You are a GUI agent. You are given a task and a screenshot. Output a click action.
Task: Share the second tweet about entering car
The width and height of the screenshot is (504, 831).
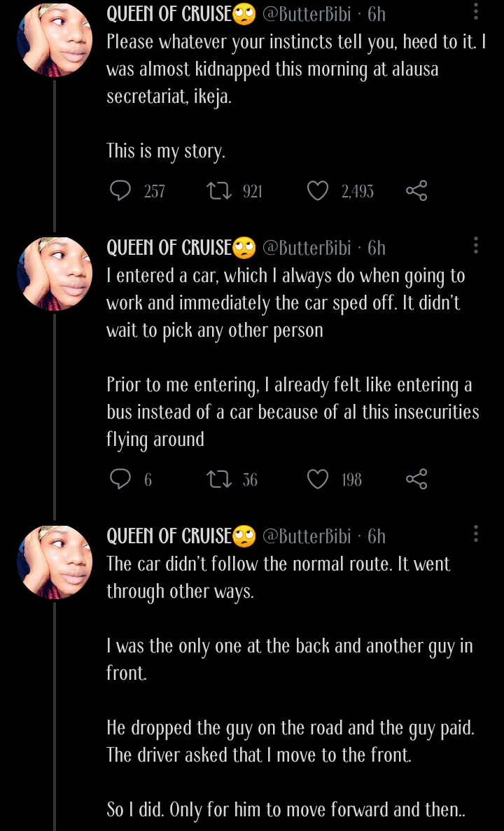(x=416, y=479)
